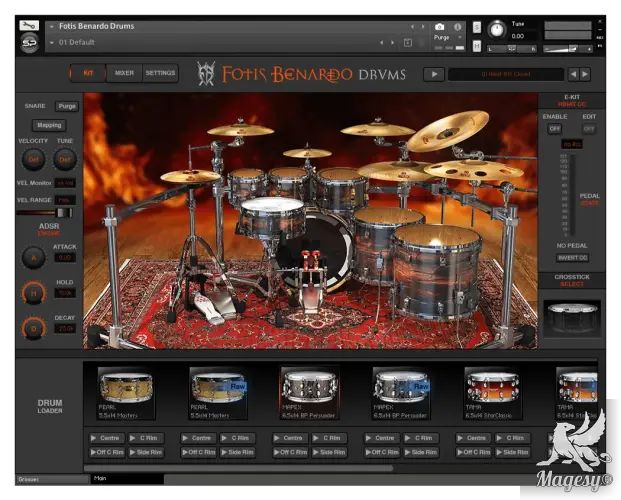Click the TUNE Def knob

tap(65, 160)
